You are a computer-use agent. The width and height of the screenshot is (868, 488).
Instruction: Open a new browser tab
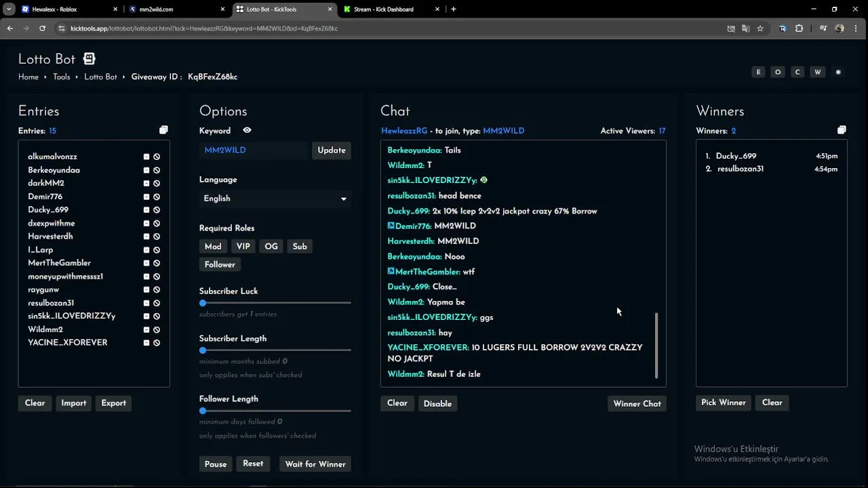coord(454,9)
